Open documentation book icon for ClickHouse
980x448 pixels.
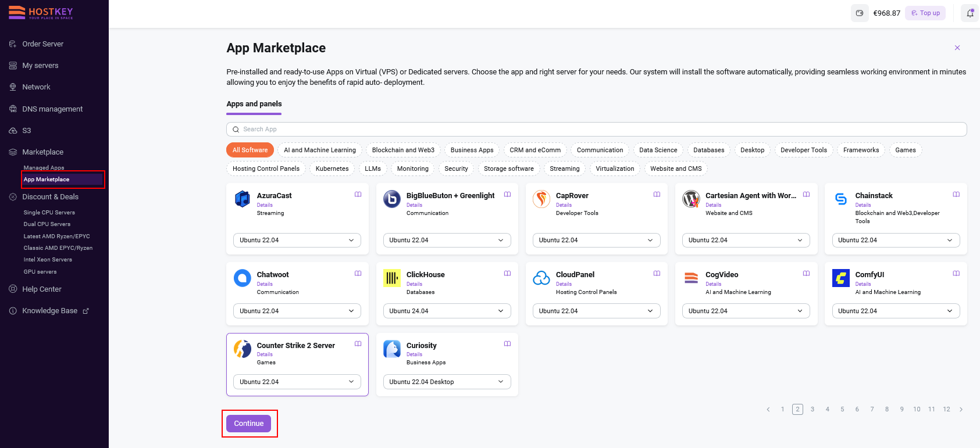(508, 274)
